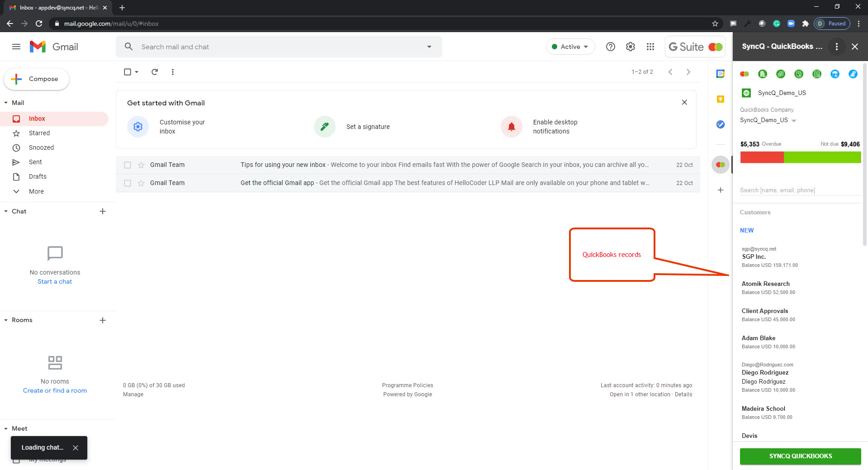Go to the older messages arrow
868x470 pixels.
point(688,72)
